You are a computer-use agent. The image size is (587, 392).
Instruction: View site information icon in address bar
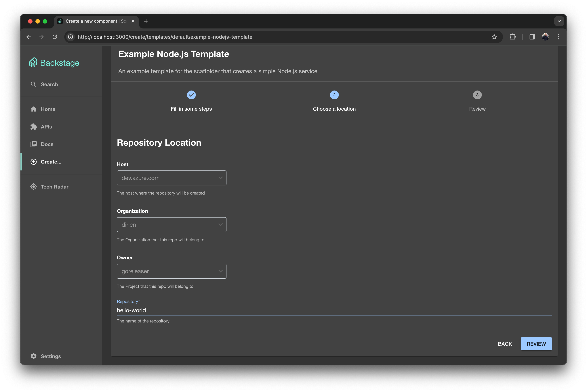pyautogui.click(x=70, y=37)
